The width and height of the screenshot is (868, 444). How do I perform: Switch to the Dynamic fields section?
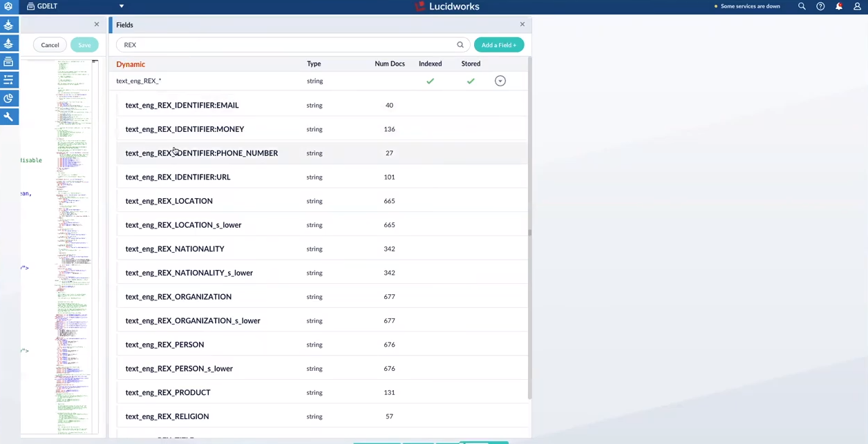click(x=131, y=64)
